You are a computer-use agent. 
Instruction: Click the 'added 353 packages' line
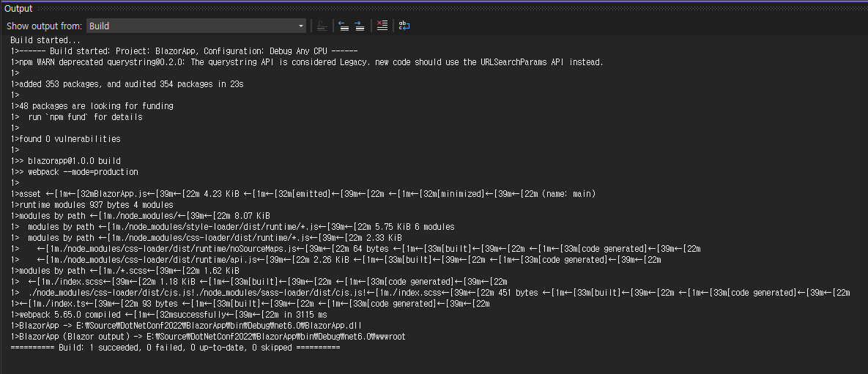(127, 84)
